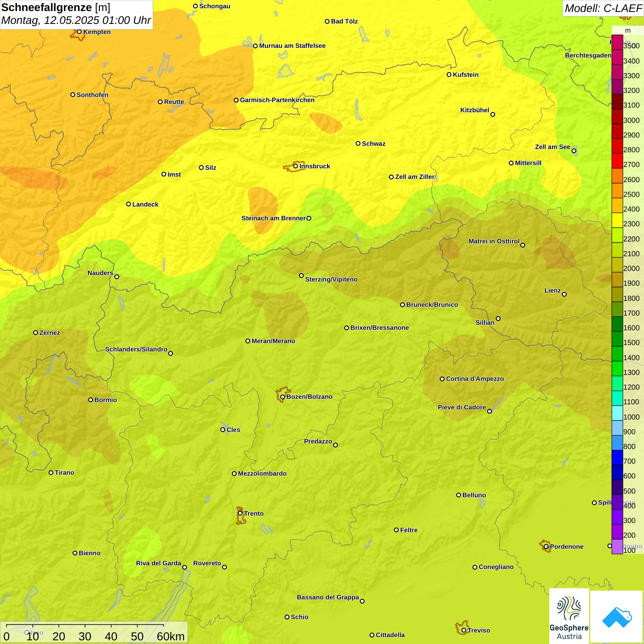644x644 pixels.
Task: Select the 3500 m magenta legend swatch
Action: pyautogui.click(x=617, y=42)
